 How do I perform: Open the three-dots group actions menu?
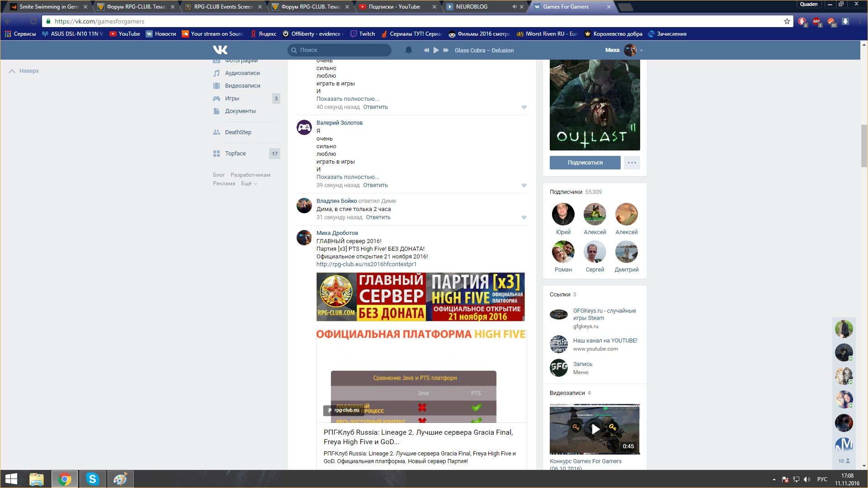632,163
